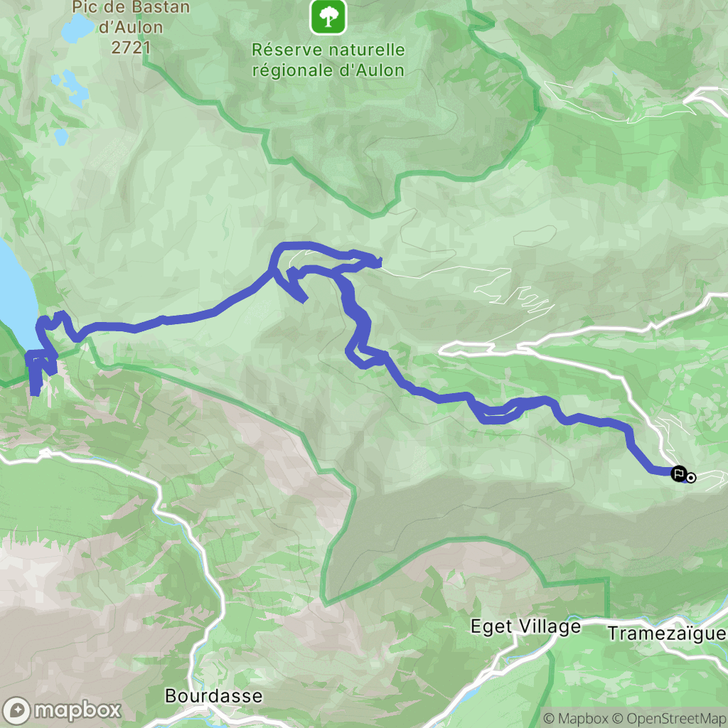Click the Eget Village place label
Image resolution: width=728 pixels, height=728 pixels.
coord(525,627)
